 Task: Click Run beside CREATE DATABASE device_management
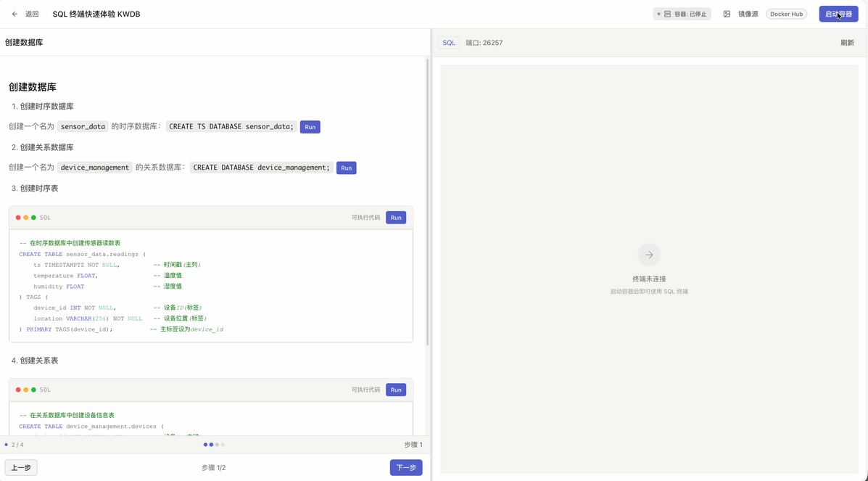(x=346, y=168)
